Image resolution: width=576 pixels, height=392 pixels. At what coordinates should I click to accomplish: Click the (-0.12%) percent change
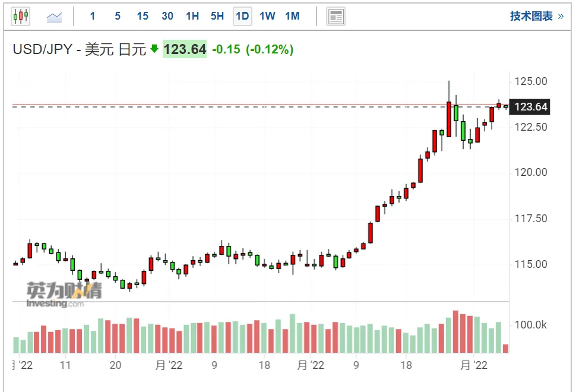[x=270, y=49]
